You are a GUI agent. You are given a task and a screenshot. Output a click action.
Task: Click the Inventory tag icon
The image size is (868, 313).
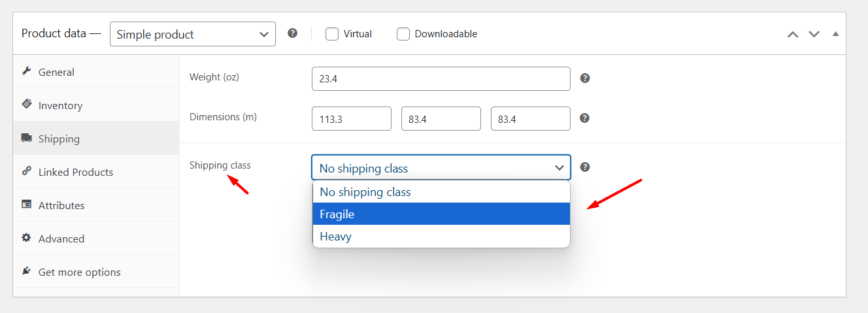coord(27,105)
